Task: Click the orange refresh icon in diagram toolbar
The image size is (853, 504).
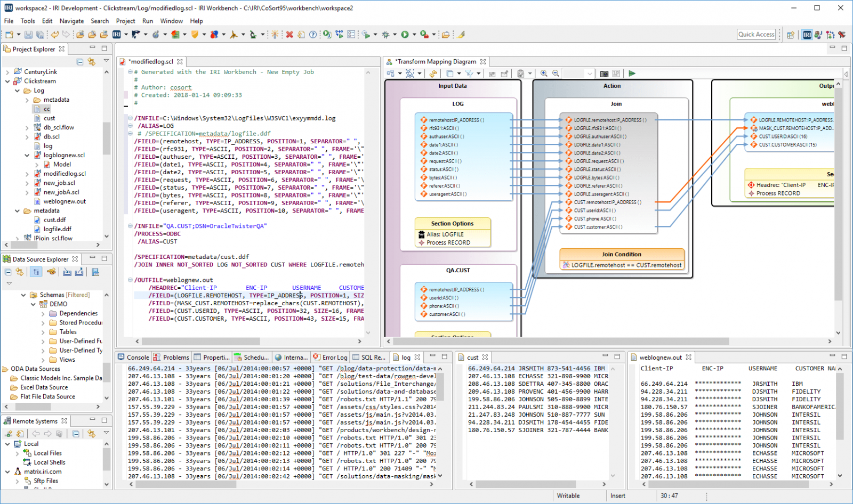Action: click(433, 74)
